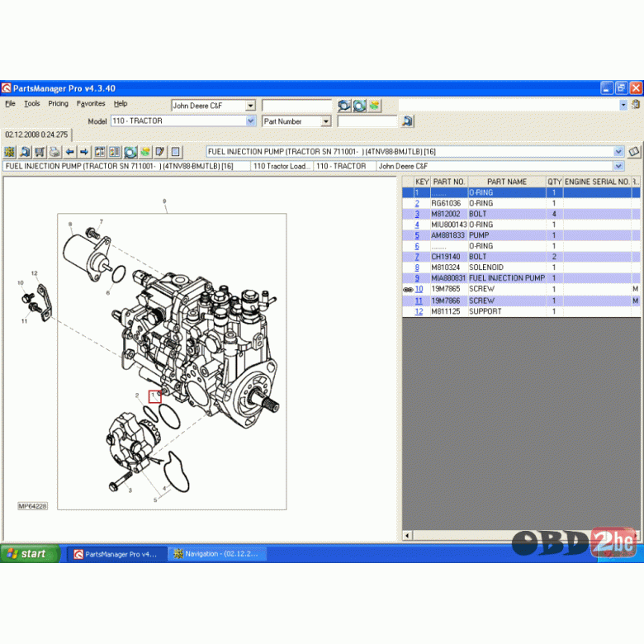
Task: Go back with blue left arrow
Action: pyautogui.click(x=70, y=152)
